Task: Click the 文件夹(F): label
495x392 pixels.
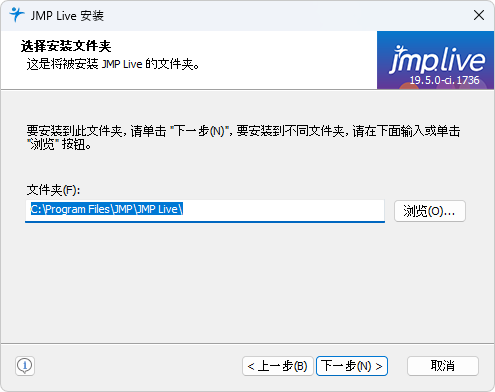Action: pyautogui.click(x=53, y=190)
